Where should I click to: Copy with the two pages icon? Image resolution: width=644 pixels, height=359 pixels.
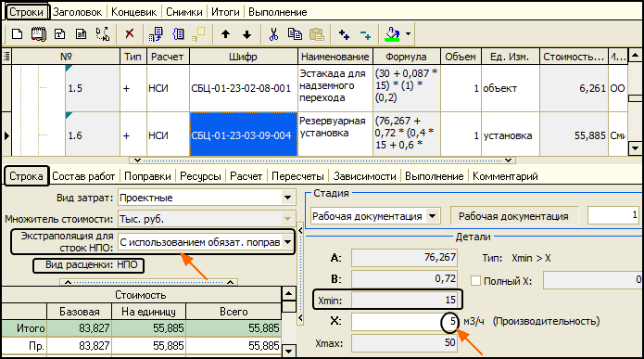click(295, 34)
